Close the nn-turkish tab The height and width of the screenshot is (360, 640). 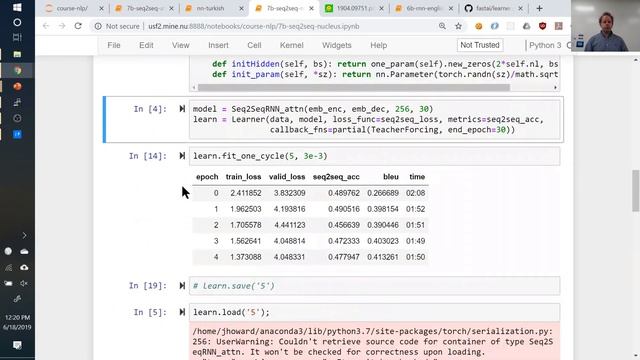tap(241, 8)
